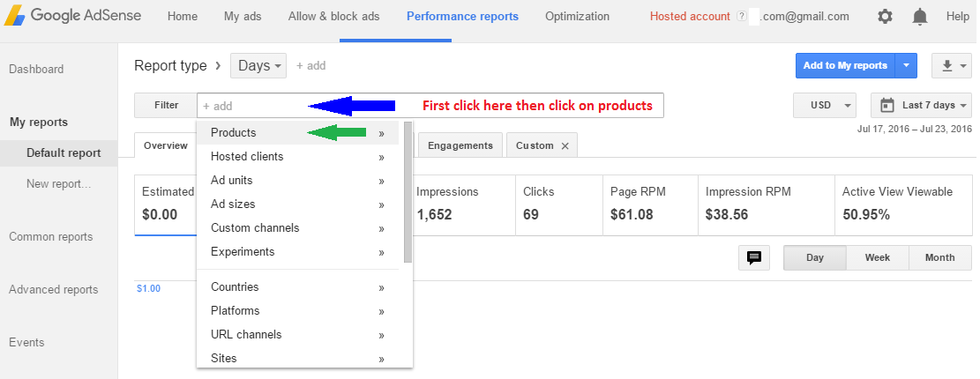Select Default report in the sidebar
980x379 pixels.
[59, 153]
